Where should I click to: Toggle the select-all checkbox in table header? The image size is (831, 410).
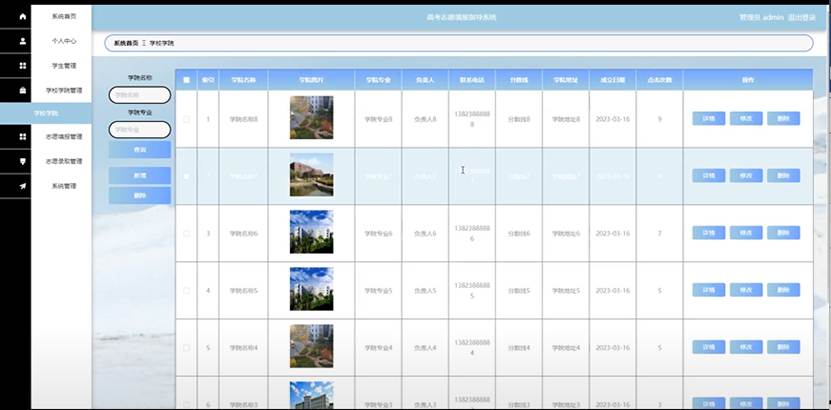[x=187, y=80]
